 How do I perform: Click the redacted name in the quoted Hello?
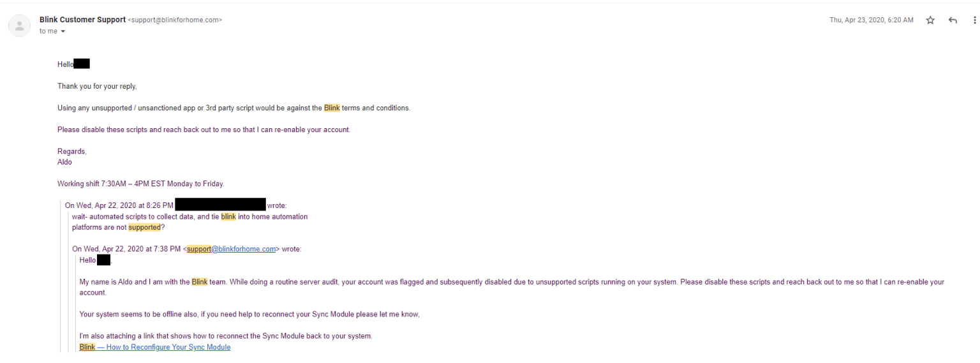(103, 260)
